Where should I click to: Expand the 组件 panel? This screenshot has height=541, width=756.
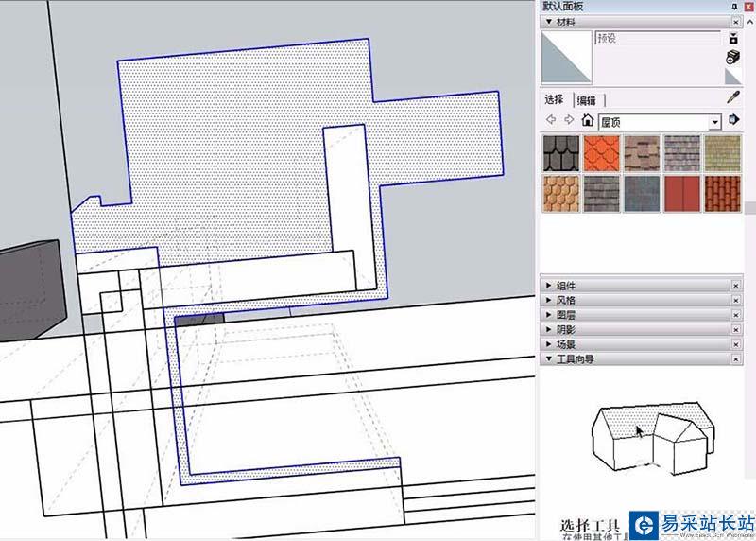coord(549,286)
